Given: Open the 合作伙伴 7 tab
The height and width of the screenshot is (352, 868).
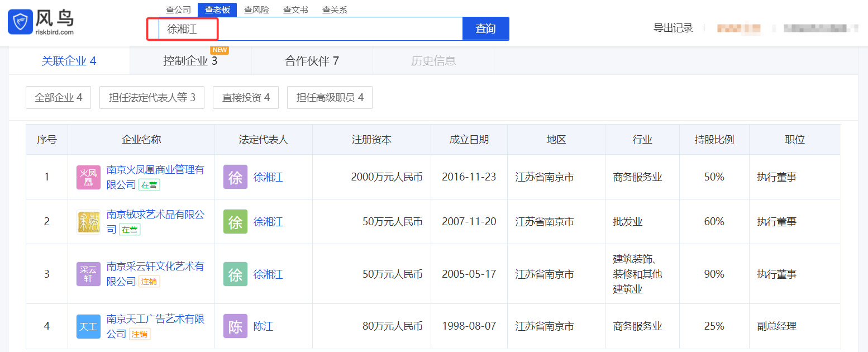Looking at the screenshot, I should (x=312, y=61).
